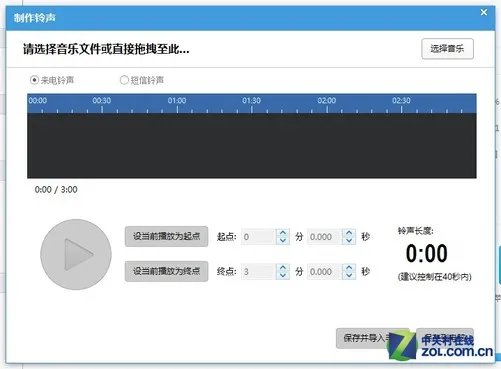Click 设当前播放为起点 button
This screenshot has height=369, width=501.
[166, 236]
